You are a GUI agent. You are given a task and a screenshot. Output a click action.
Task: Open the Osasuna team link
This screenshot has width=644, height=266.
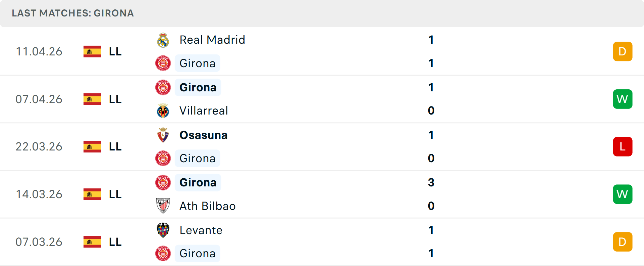[x=203, y=135]
